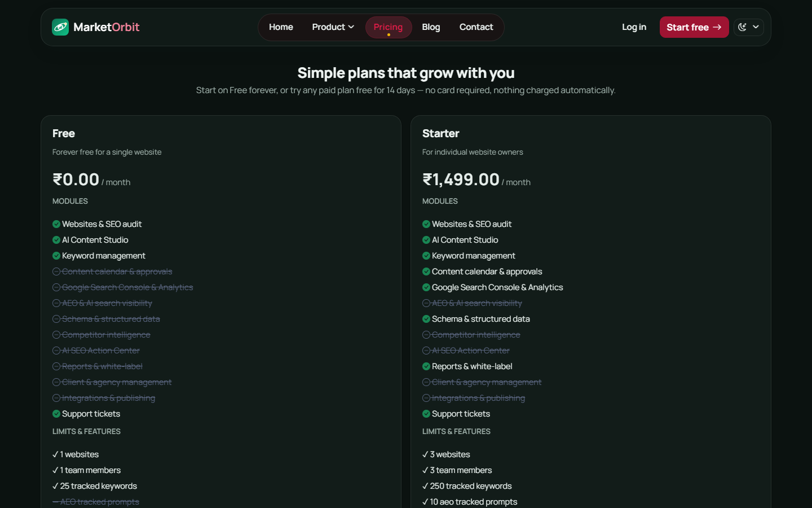812x508 pixels.
Task: Click the MarketOrbit logo icon
Action: (x=60, y=27)
